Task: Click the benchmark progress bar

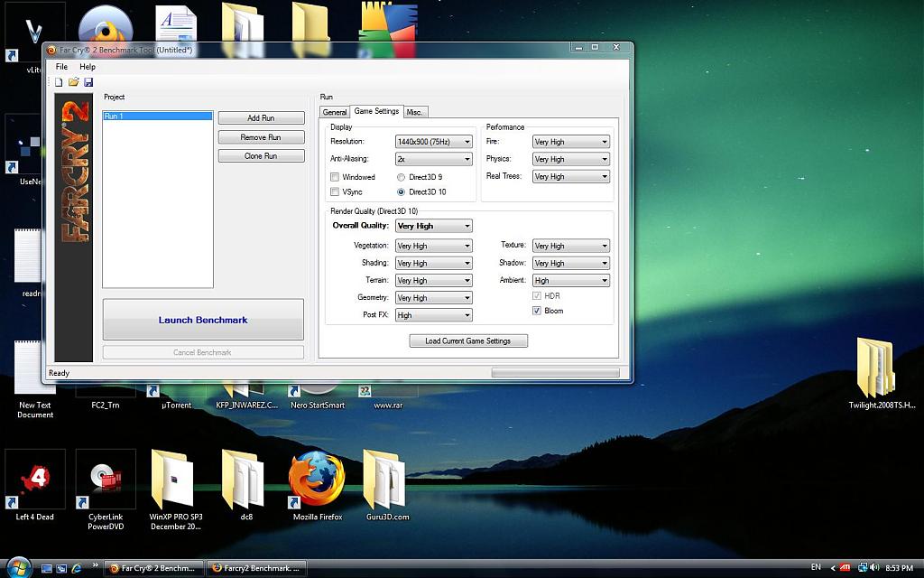Action: click(555, 372)
